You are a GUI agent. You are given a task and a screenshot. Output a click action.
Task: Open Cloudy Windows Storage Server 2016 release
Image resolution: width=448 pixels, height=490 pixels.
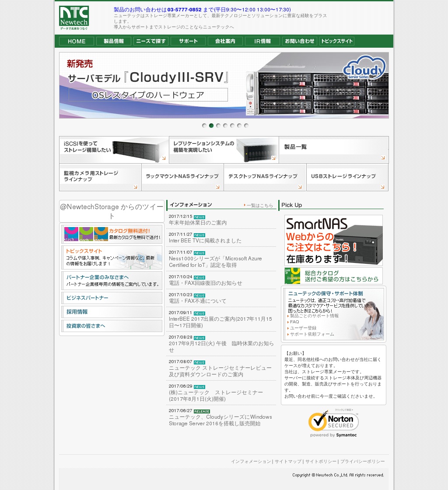click(220, 420)
